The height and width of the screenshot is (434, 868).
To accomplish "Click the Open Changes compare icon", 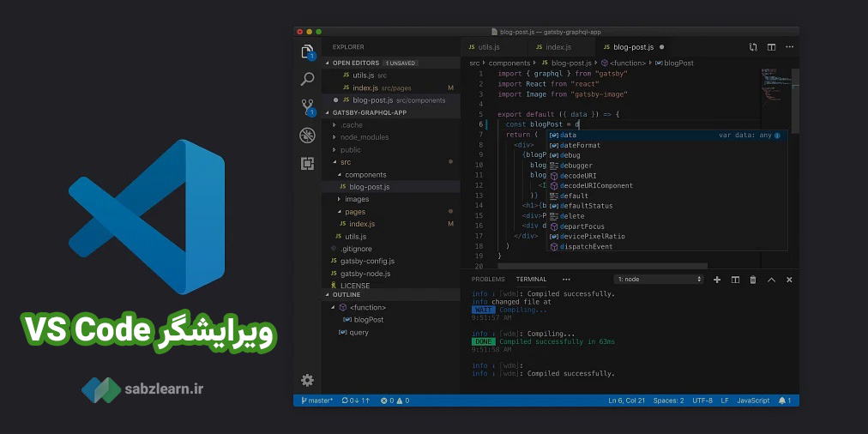I will pyautogui.click(x=753, y=47).
